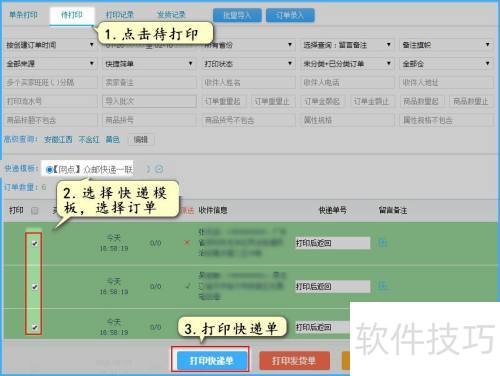The height and width of the screenshot is (376, 500).
Task: Focus the 导入批次 input field
Action: pos(149,101)
